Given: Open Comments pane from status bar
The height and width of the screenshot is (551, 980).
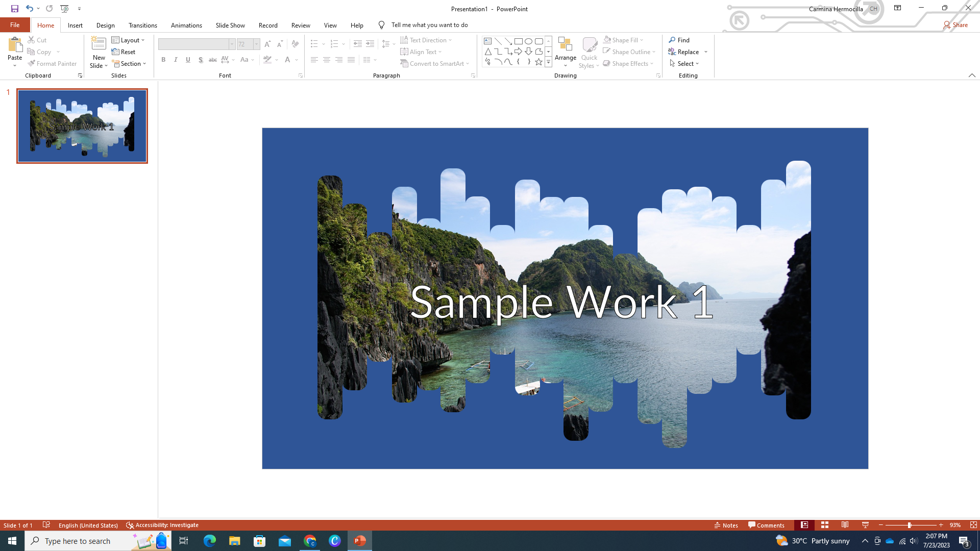Looking at the screenshot, I should (766, 525).
